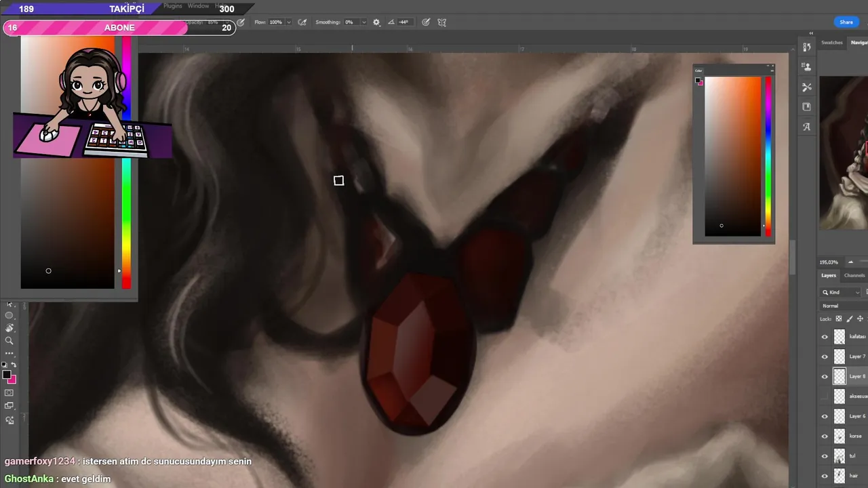868x488 pixels.
Task: Open the Edit Toolbar three-dots icon
Action: (9, 353)
